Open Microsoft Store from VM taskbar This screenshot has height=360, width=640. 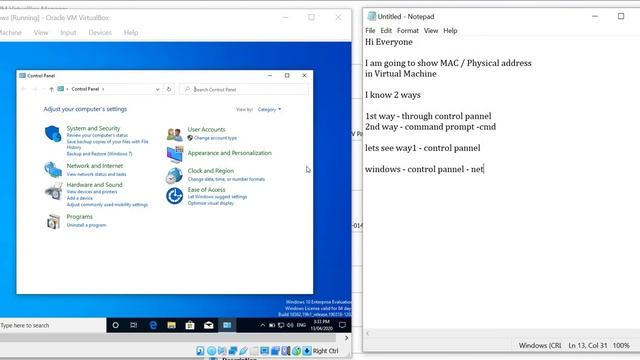point(190,325)
